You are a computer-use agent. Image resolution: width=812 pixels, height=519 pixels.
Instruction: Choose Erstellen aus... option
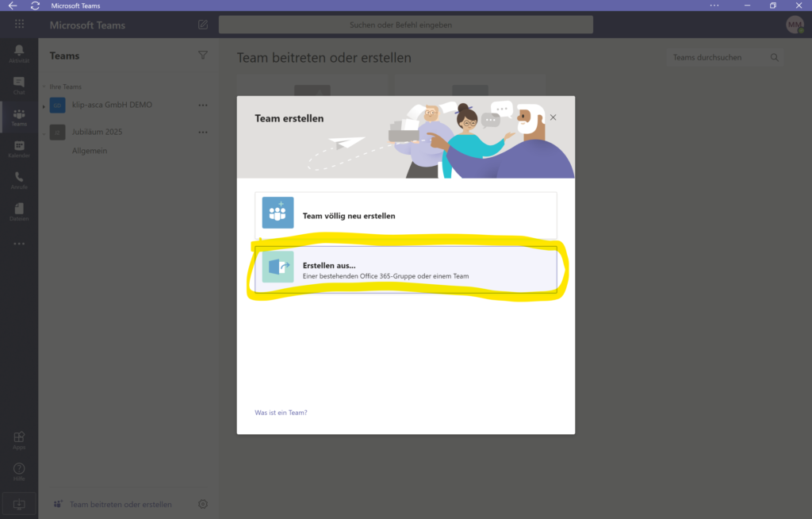pos(405,270)
